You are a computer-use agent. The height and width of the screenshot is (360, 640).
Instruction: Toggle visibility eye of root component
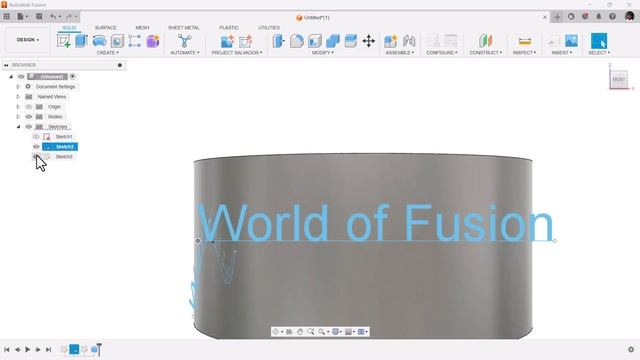(21, 77)
